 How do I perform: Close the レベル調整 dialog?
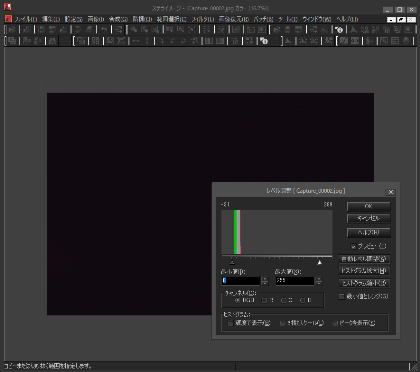point(391,192)
